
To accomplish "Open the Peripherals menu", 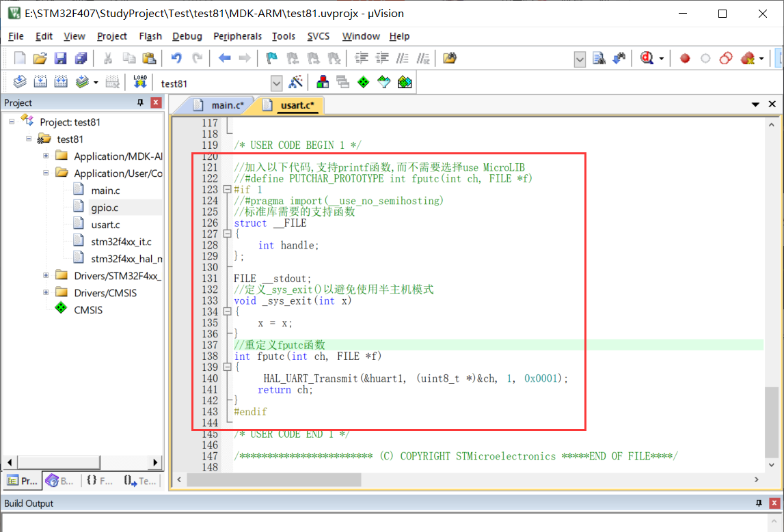I will (237, 36).
